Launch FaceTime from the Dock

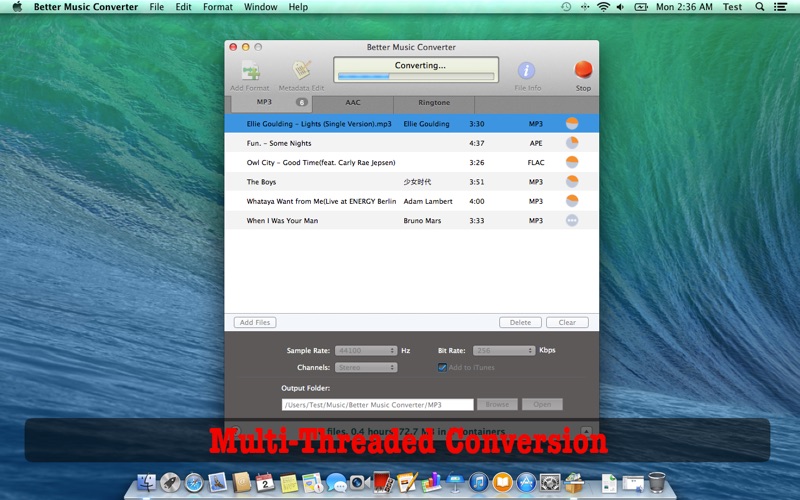pos(360,482)
